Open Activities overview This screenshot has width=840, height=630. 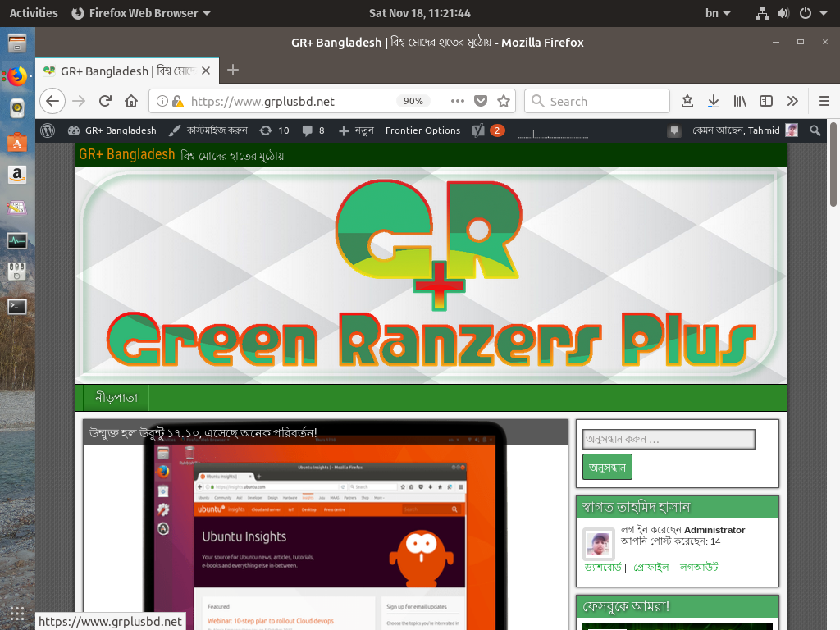[34, 13]
